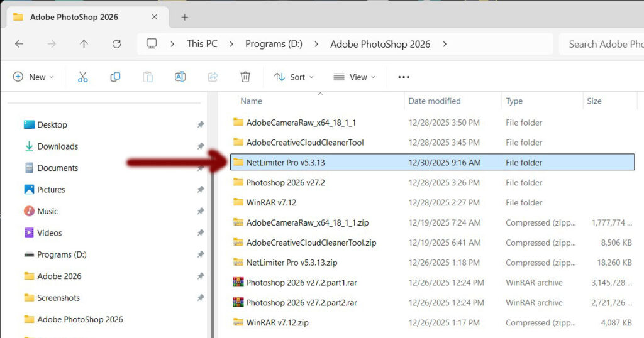Select the Photoshop 2026 v27.2.part1.rar file
644x338 pixels.
(301, 283)
